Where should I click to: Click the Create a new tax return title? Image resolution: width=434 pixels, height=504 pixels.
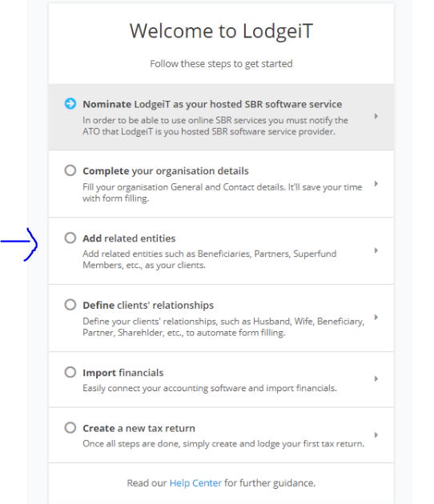(x=139, y=428)
